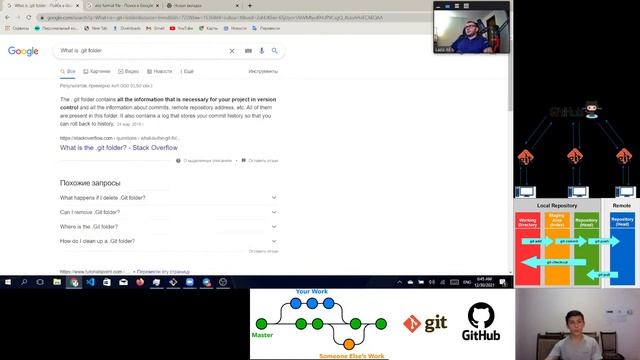The width and height of the screenshot is (640, 360).
Task: Start voice search with the microphone icon
Action: click(x=262, y=51)
